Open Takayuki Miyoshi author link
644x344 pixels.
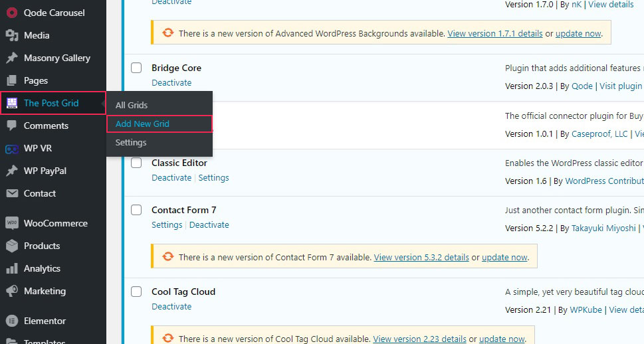[x=603, y=228]
